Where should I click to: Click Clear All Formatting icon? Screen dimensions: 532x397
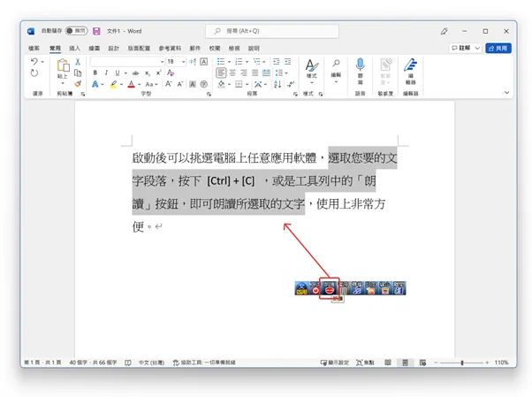(171, 73)
